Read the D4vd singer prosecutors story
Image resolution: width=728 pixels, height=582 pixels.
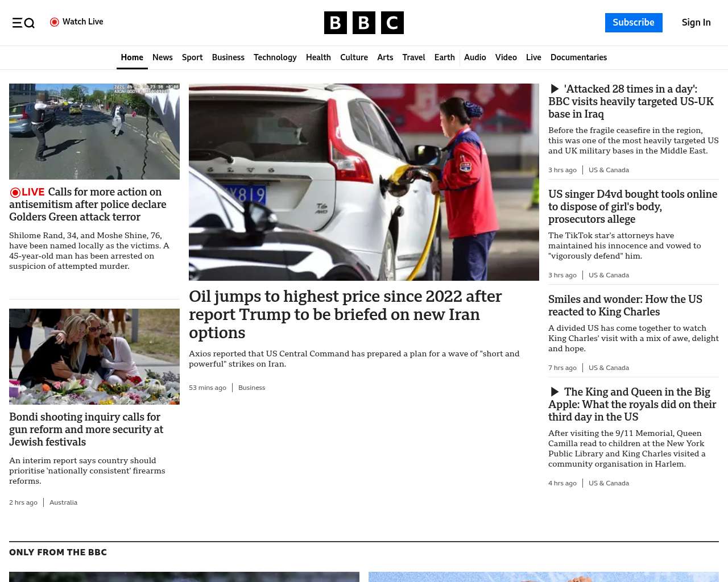point(632,207)
